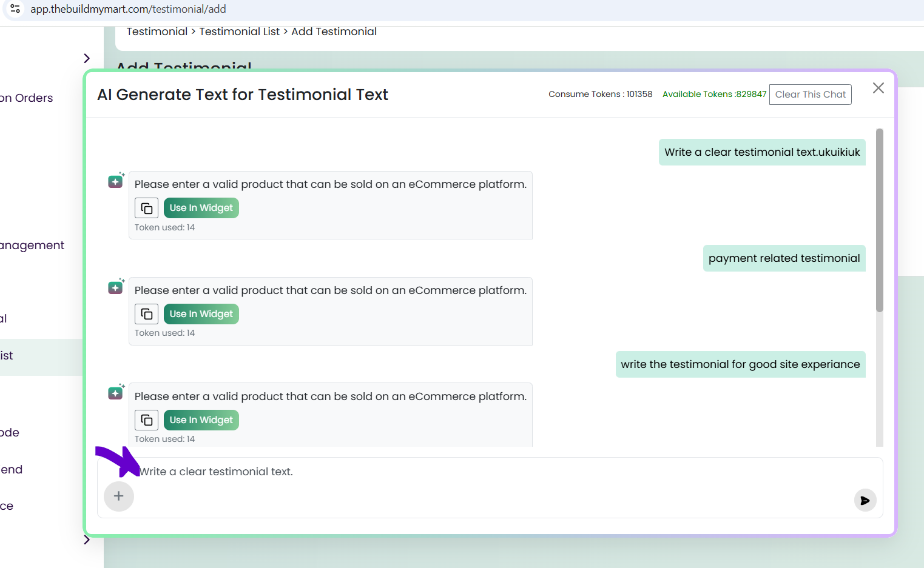
Task: Close the AI Generate Text dialog
Action: pos(878,88)
